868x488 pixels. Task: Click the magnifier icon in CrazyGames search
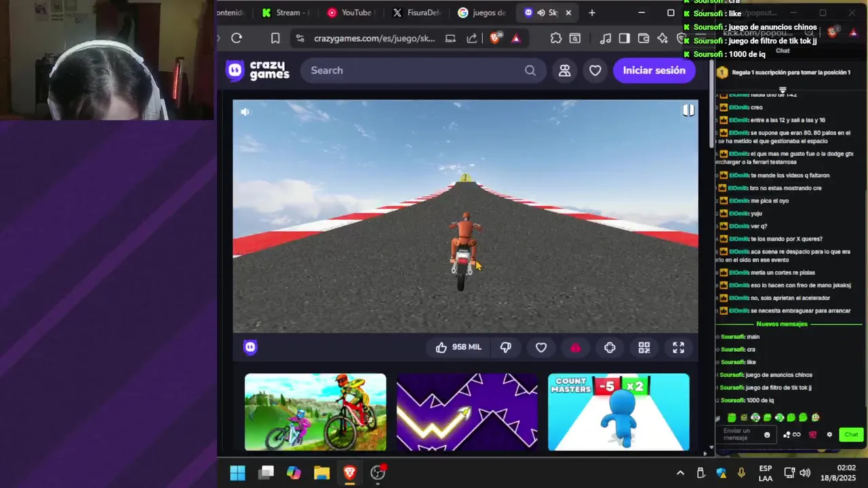[530, 70]
